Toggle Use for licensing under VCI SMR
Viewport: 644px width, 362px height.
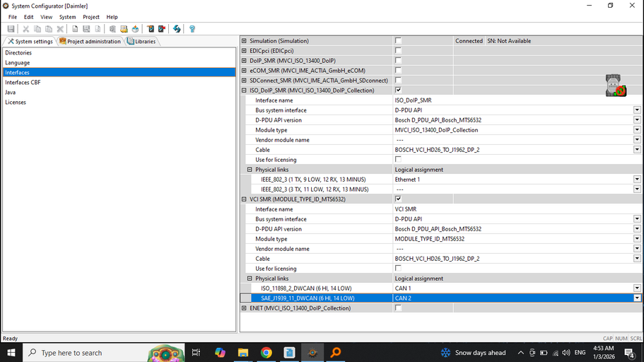coord(398,268)
